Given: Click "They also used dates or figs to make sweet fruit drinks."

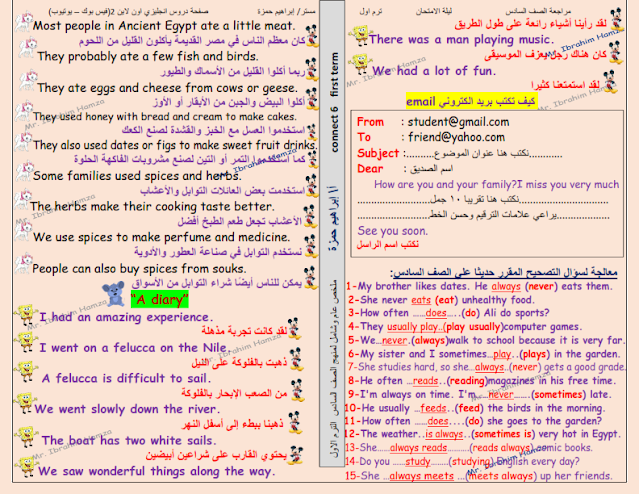Looking at the screenshot, I should coord(175,145).
